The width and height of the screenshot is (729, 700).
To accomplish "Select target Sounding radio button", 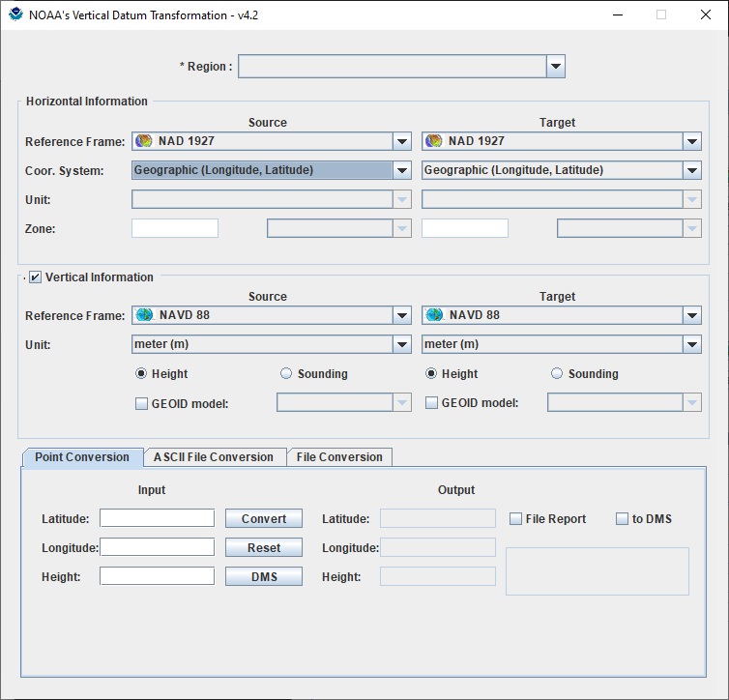I will click(557, 373).
